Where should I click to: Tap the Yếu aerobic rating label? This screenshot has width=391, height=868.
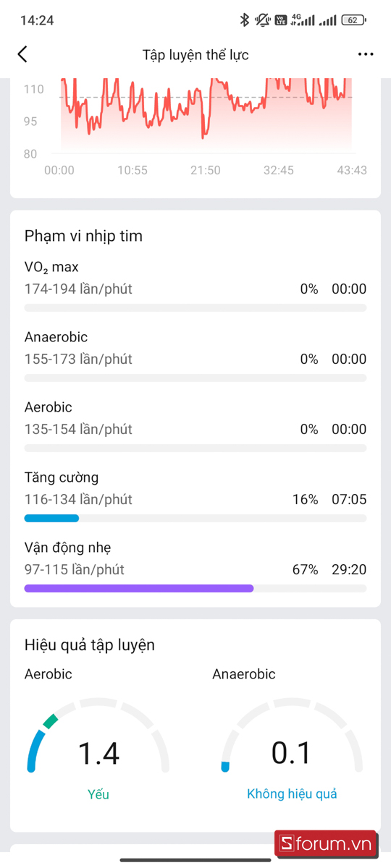point(98,794)
